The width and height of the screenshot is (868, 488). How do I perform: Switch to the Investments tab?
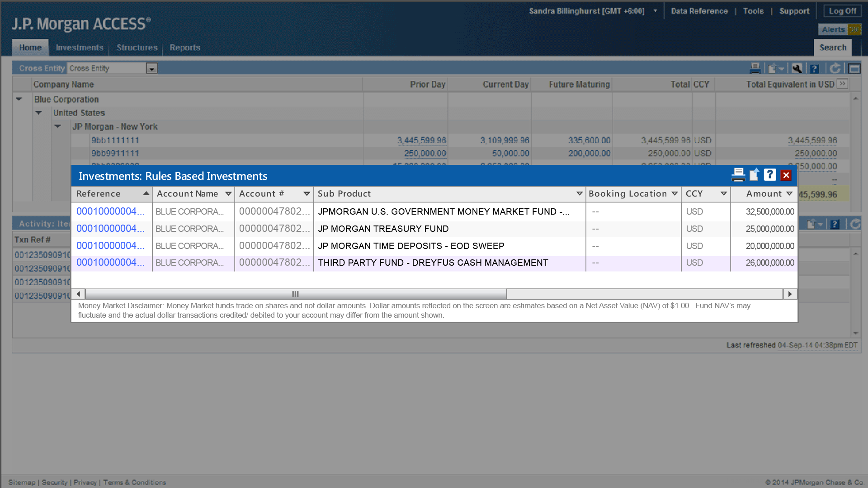tap(79, 47)
